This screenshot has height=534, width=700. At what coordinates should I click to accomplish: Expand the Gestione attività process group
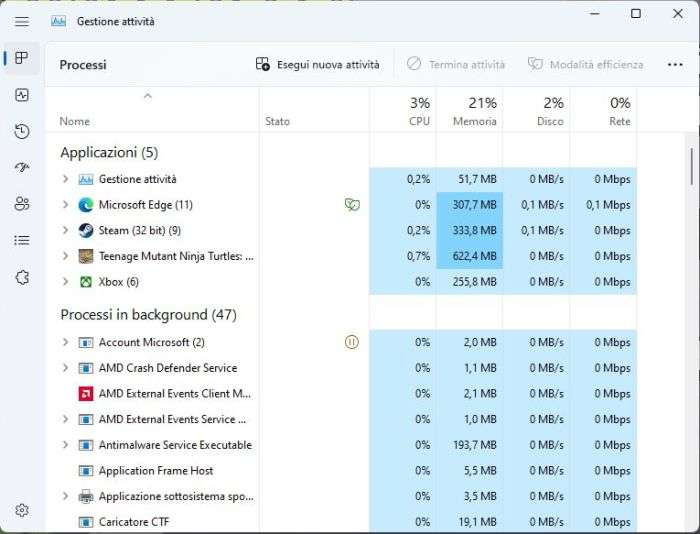(66, 179)
